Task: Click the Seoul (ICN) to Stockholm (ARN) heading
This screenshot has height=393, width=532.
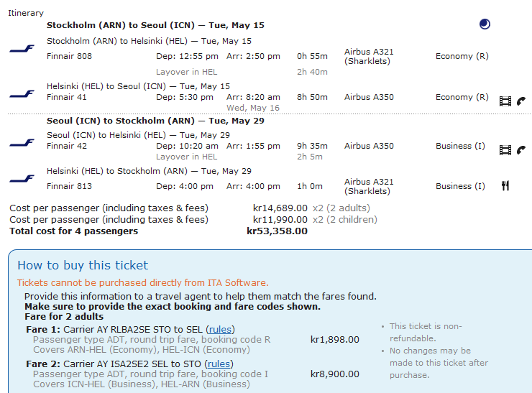Action: tap(155, 121)
